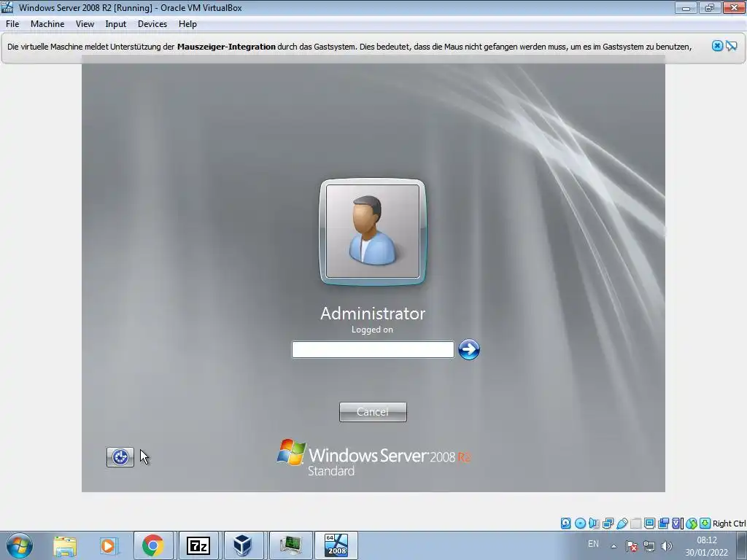Click the network tray icon
The height and width of the screenshot is (560, 747).
pos(649,546)
